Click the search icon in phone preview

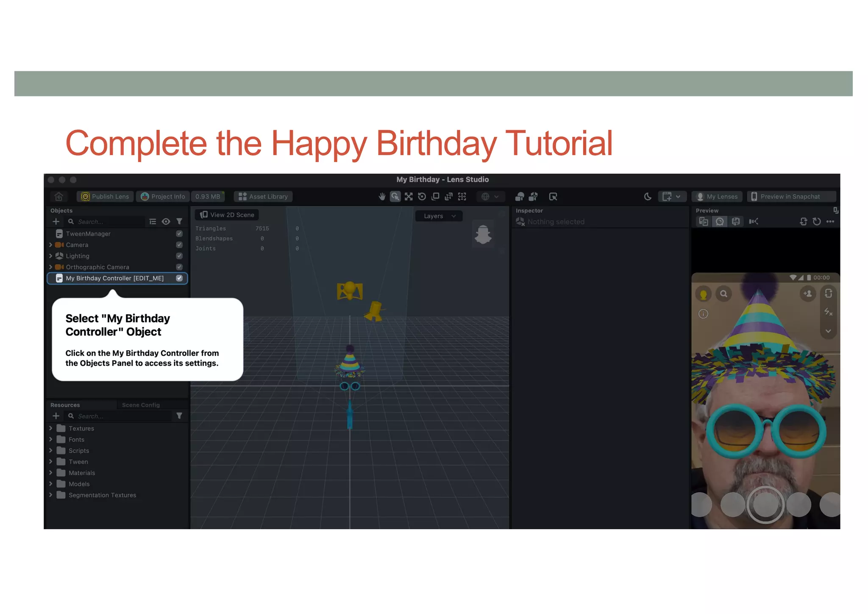pos(724,293)
